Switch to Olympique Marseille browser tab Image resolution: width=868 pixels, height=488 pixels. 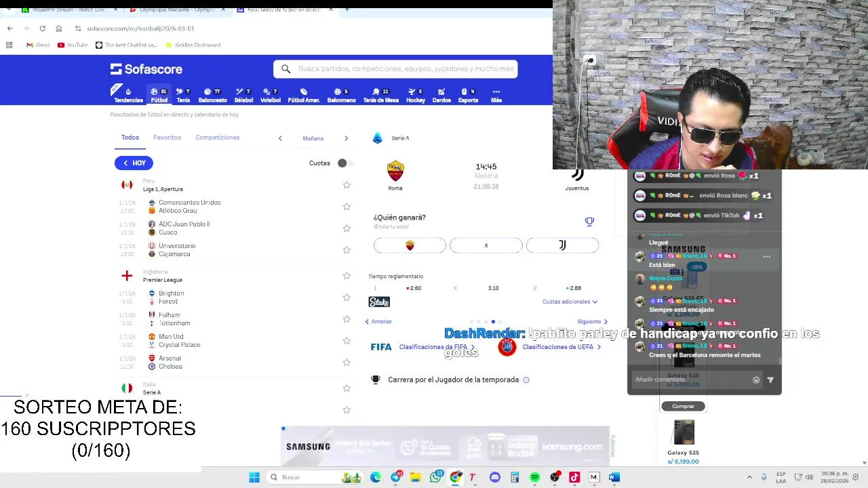(x=176, y=9)
